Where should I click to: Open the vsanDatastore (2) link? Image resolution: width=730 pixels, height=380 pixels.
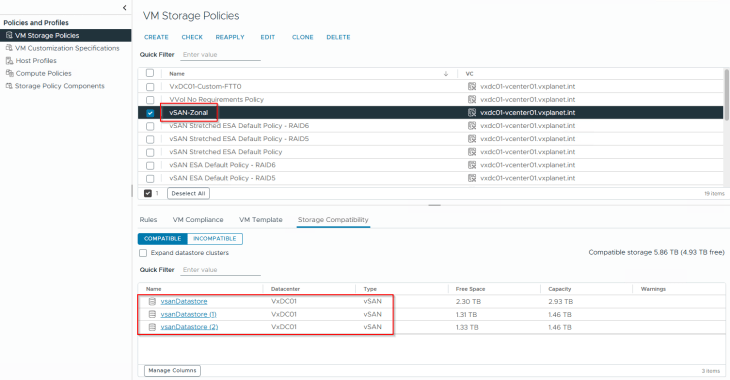189,327
